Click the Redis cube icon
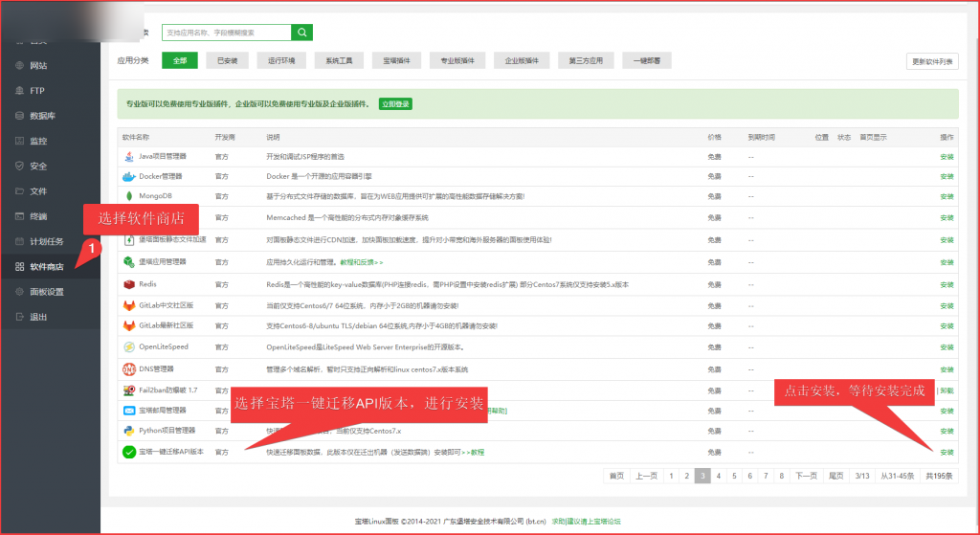Viewport: 980px width, 535px height. 129,284
